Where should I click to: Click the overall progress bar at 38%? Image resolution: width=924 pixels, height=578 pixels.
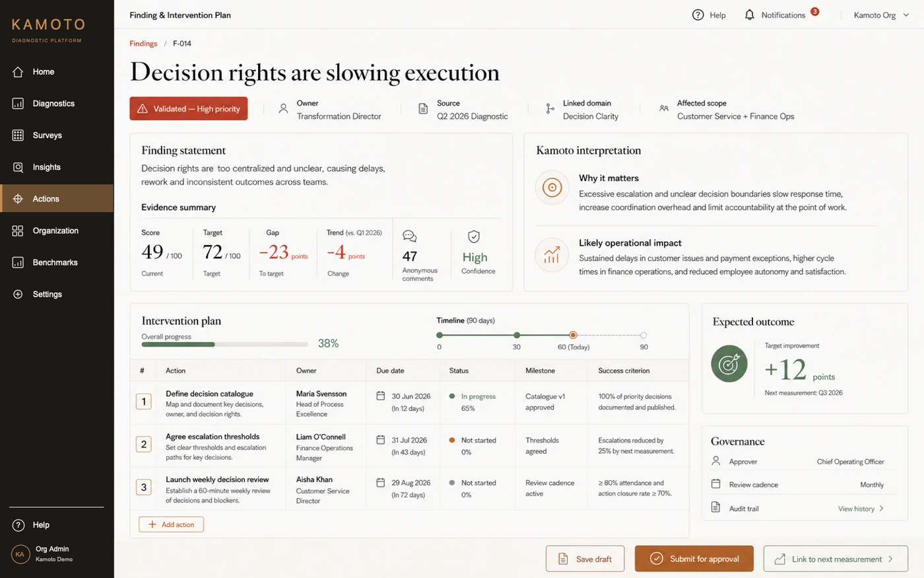[224, 344]
